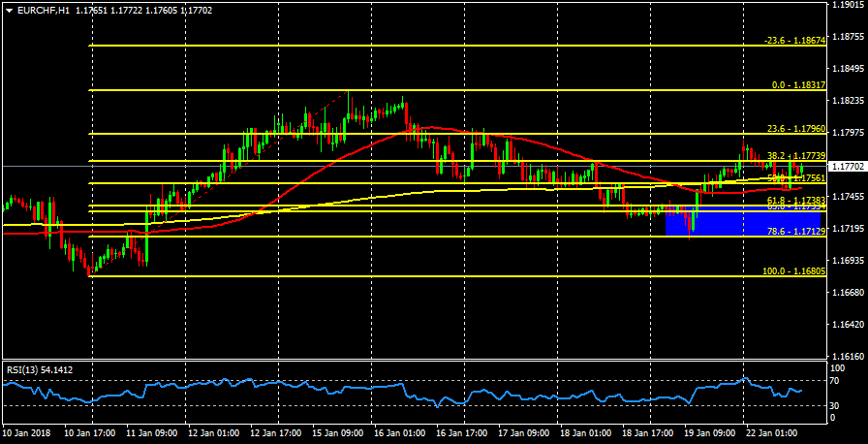Image resolution: width=868 pixels, height=444 pixels.
Task: Click the 61.8 Fibonacci label 1.17383
Action: (x=795, y=200)
